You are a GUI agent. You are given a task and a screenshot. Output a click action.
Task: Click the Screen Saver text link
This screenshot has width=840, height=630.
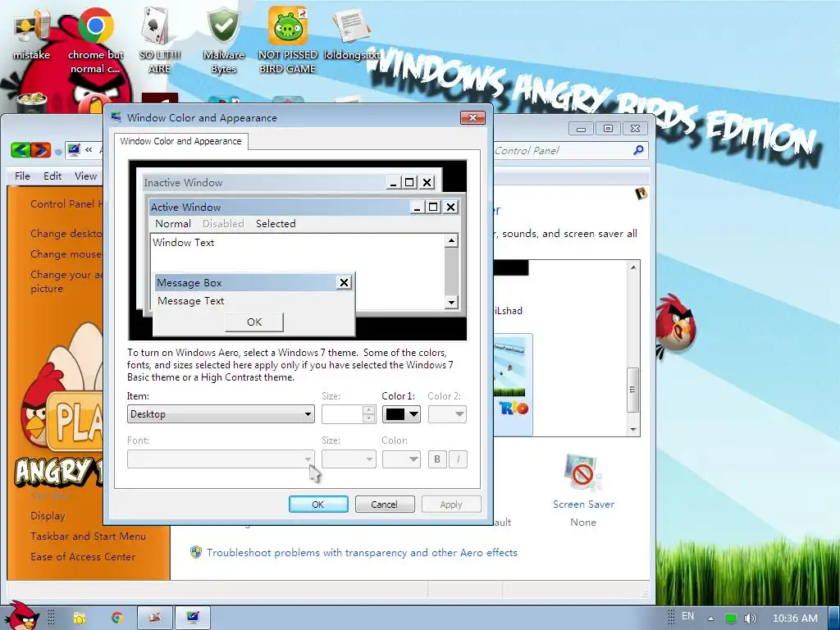pos(583,504)
